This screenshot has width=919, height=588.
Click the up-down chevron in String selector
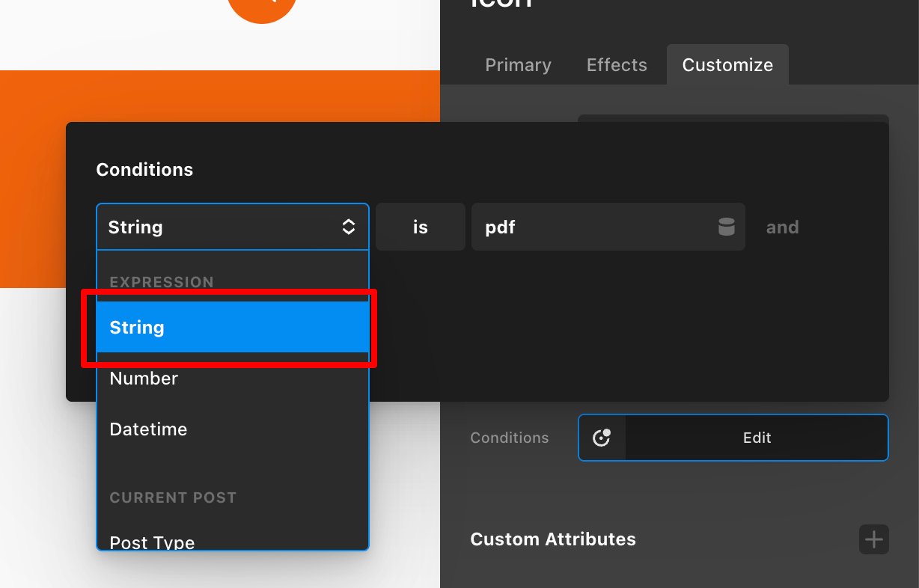pos(349,227)
